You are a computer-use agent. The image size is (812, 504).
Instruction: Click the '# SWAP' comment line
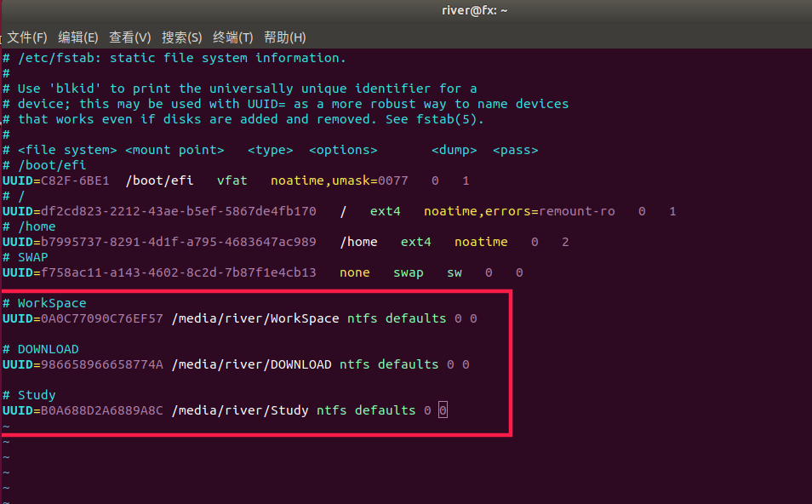coord(26,257)
